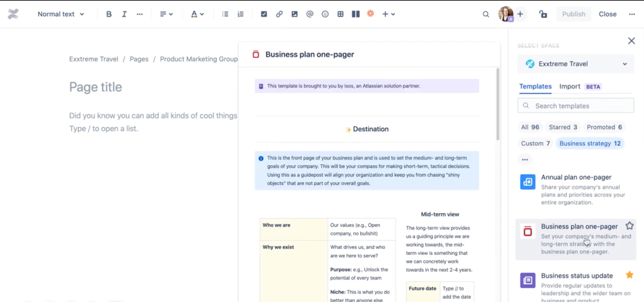Click the 'Why we exist' table cell
644x302 pixels.
tap(294, 271)
